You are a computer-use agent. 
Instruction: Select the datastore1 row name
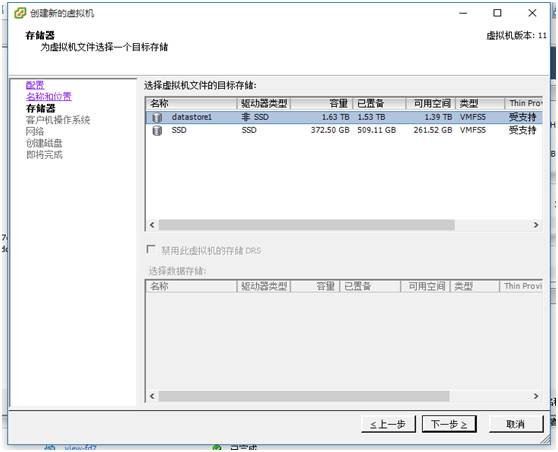[191, 117]
